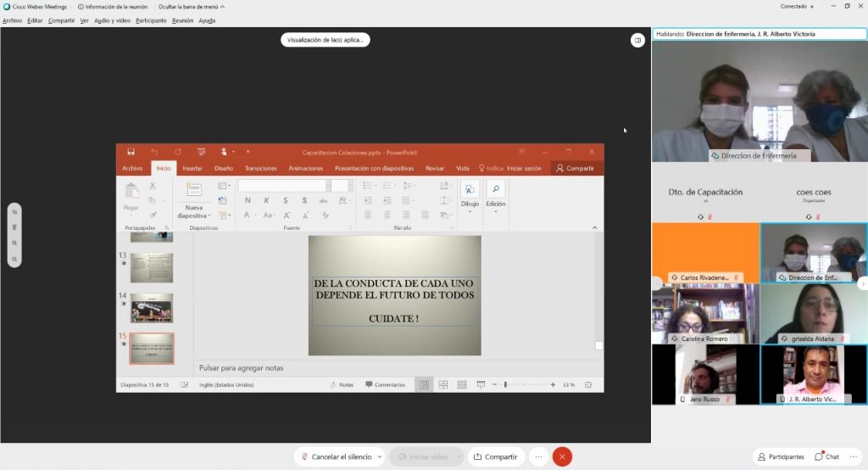
Task: Open the Chat panel button
Action: pos(827,456)
